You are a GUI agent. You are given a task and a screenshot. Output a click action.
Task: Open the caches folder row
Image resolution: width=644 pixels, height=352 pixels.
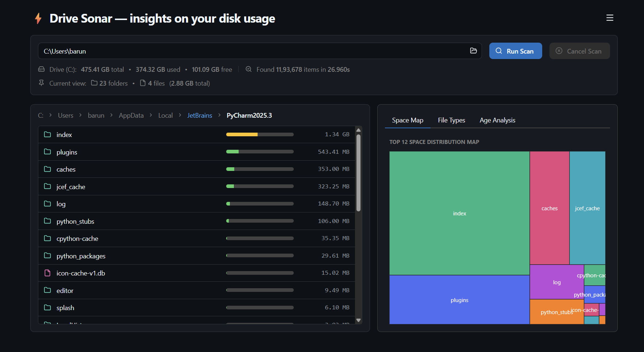(197, 169)
